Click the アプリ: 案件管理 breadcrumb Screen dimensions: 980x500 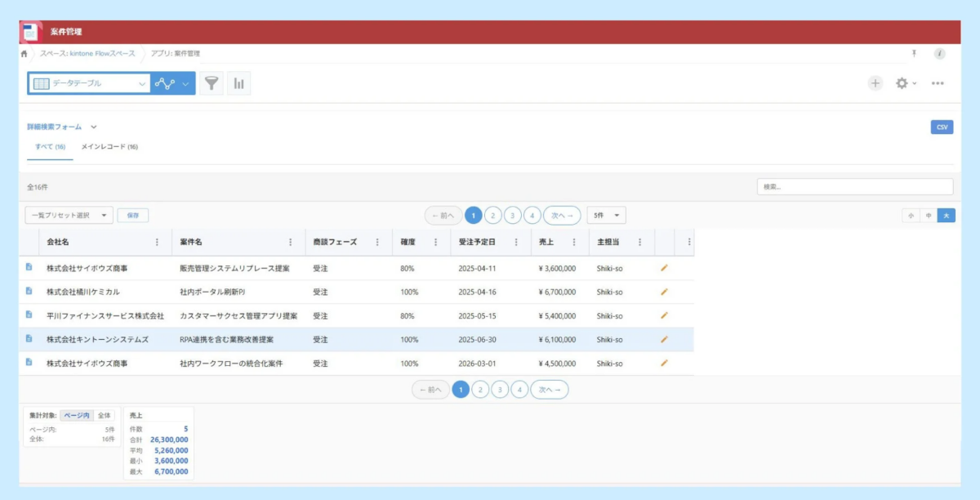tap(175, 54)
